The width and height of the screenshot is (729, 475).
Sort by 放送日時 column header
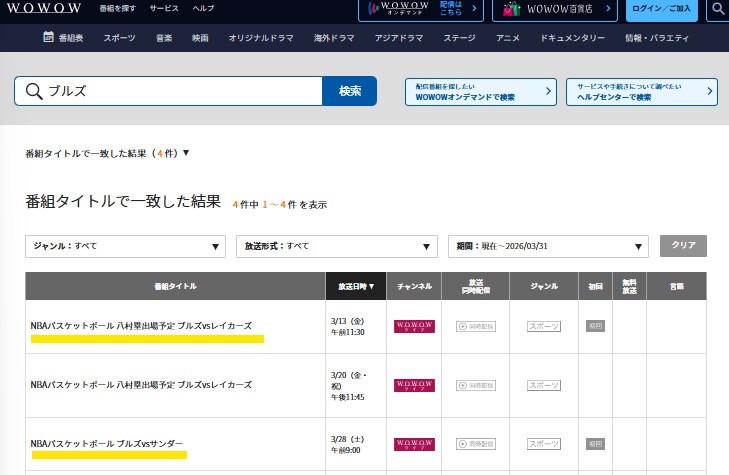coord(356,286)
